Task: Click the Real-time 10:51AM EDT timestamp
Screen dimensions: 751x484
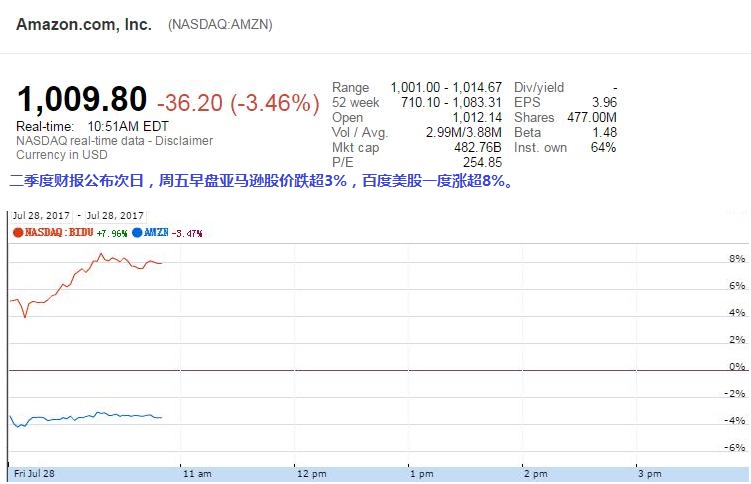Action: click(x=92, y=126)
